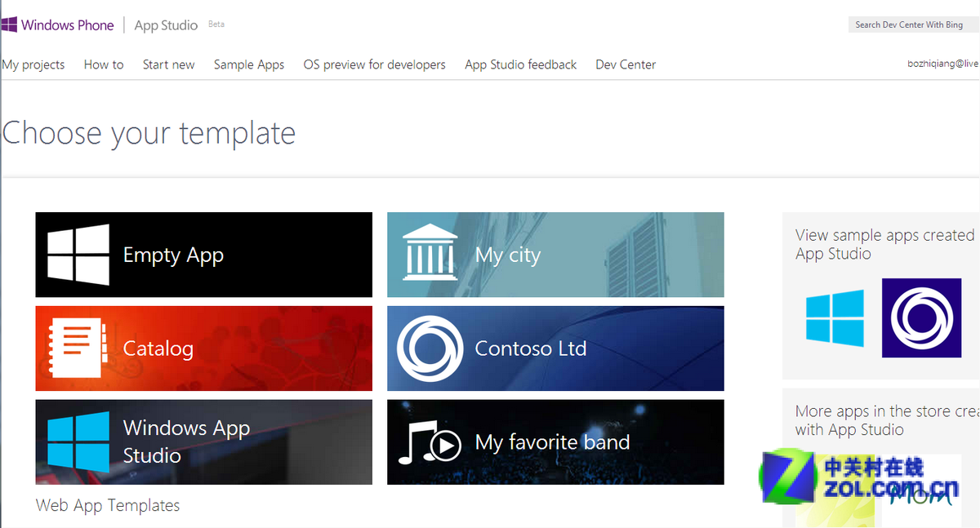Screen dimensions: 980x528
Task: Click the music note icon on My favorite band tile
Action: (x=430, y=441)
